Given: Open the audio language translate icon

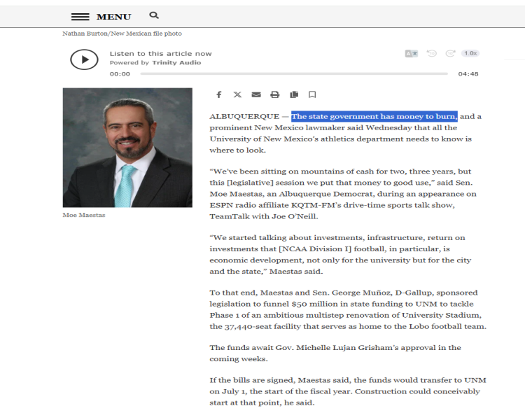Looking at the screenshot, I should (411, 53).
